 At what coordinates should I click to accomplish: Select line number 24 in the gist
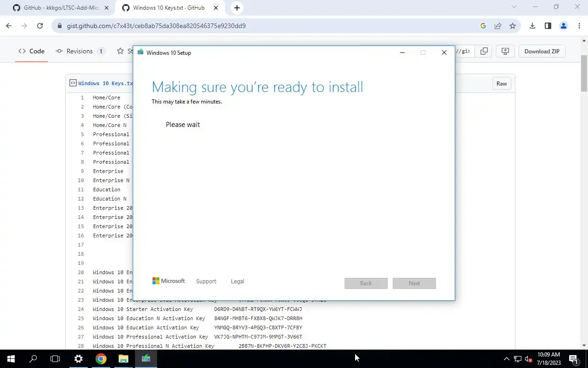(81, 309)
